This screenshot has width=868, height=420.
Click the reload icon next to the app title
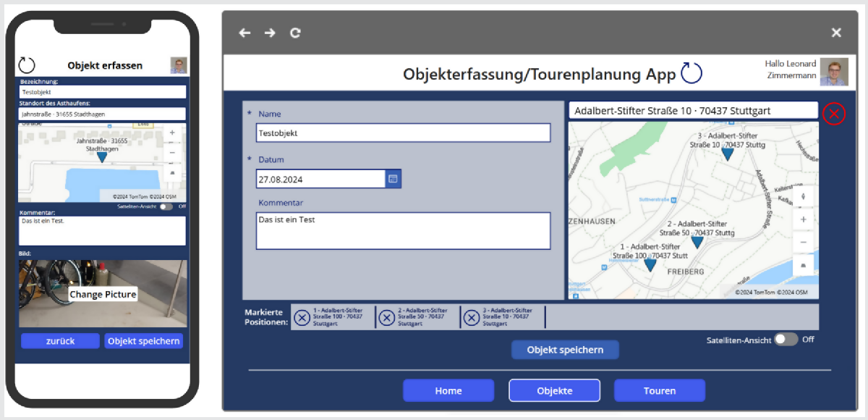(x=691, y=72)
